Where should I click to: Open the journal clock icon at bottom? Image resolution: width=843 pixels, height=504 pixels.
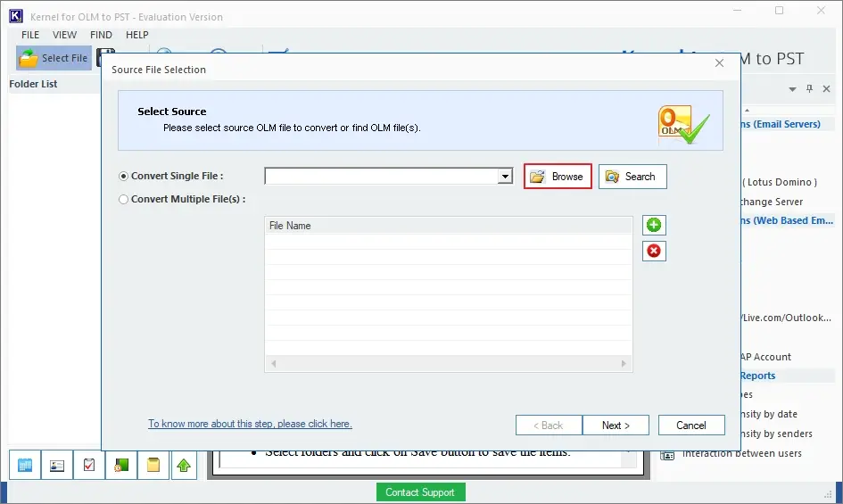pos(121,465)
